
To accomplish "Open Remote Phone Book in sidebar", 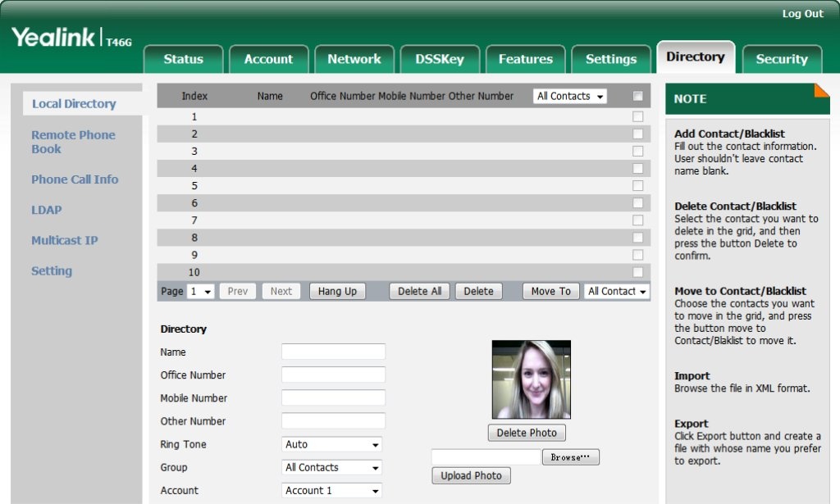I will coord(73,142).
